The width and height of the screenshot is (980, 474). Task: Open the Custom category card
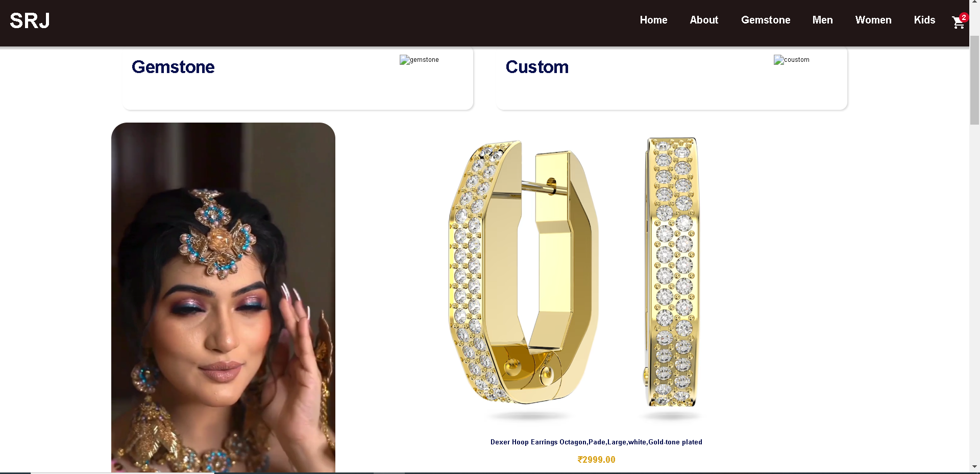click(672, 78)
